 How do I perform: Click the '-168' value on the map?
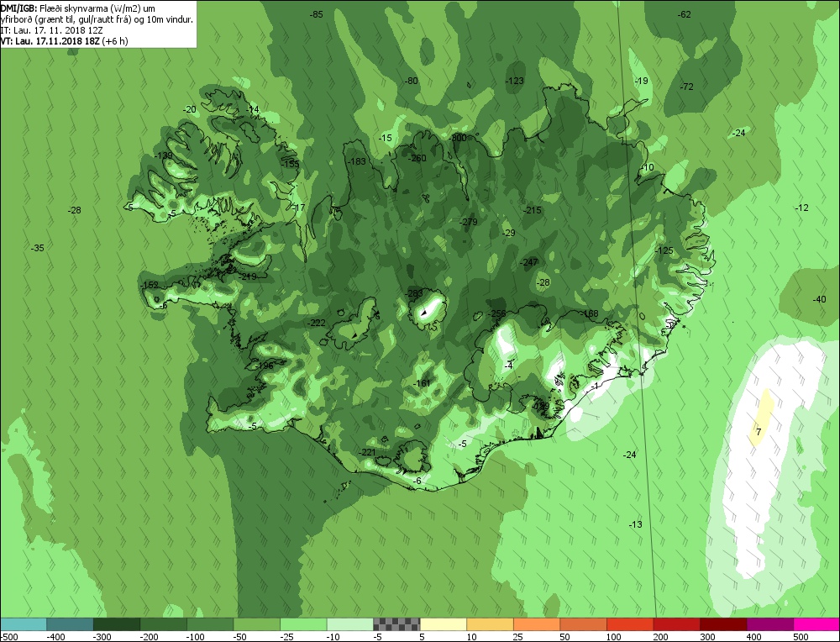tap(590, 314)
